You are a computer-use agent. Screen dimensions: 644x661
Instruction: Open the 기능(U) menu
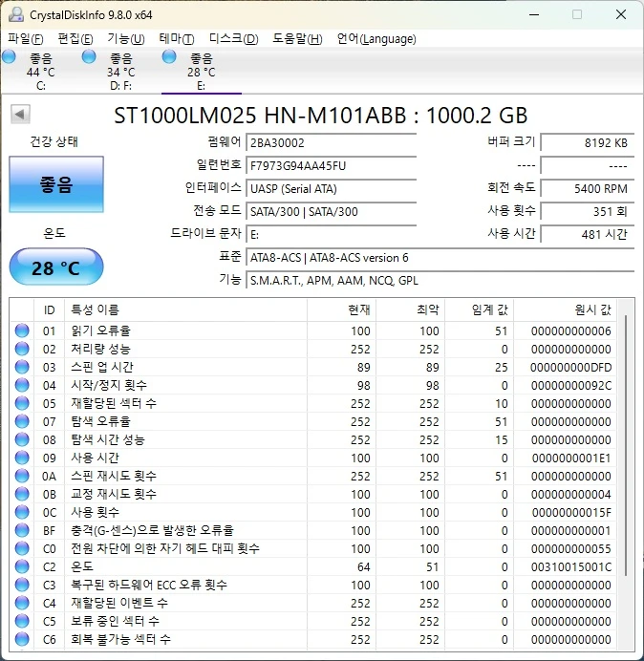click(126, 39)
